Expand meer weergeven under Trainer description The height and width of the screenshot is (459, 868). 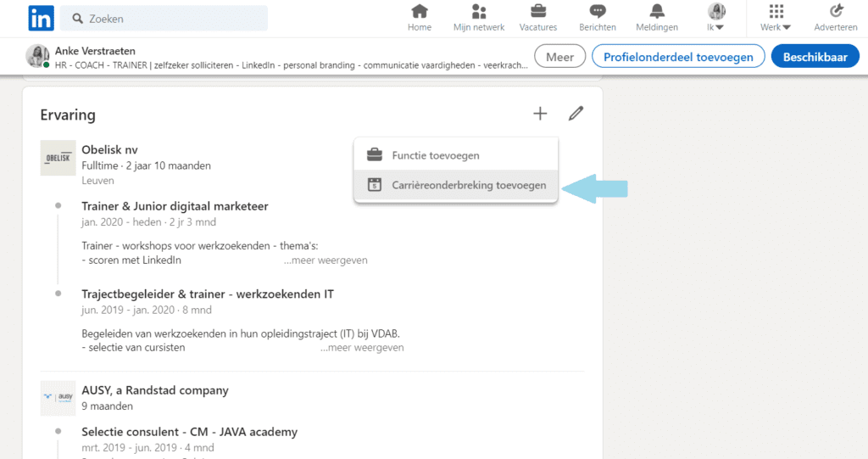325,260
